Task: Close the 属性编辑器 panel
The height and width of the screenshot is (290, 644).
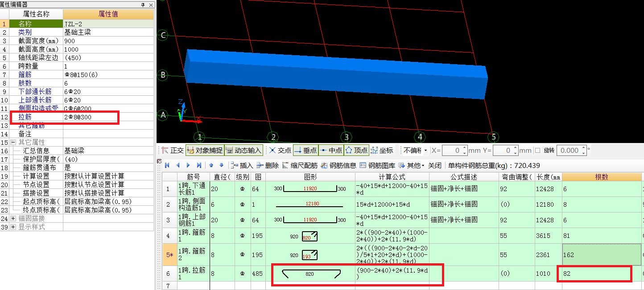Action: click(x=151, y=5)
